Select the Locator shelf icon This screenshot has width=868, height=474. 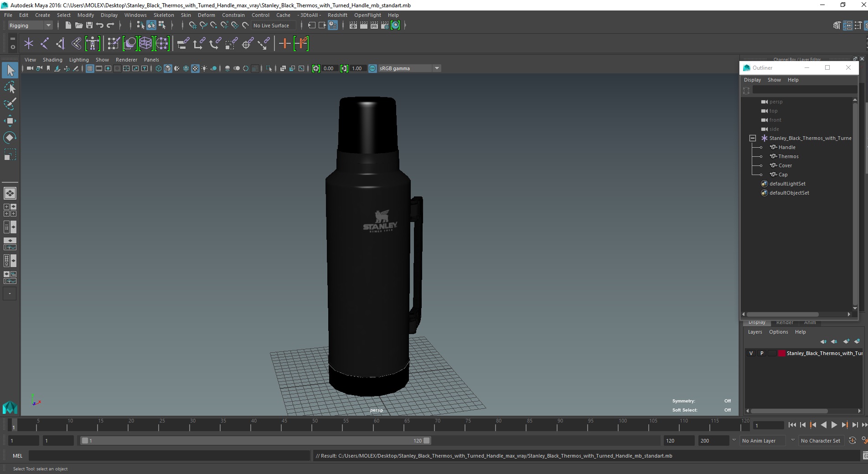coord(29,44)
